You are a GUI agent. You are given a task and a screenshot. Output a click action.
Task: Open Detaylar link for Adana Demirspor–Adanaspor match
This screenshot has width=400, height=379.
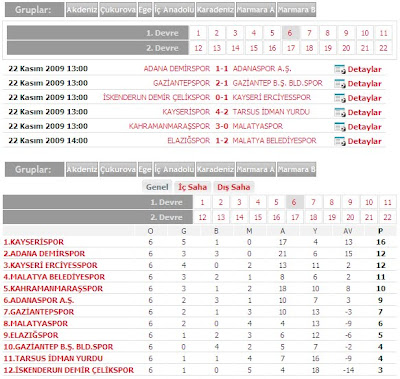364,69
